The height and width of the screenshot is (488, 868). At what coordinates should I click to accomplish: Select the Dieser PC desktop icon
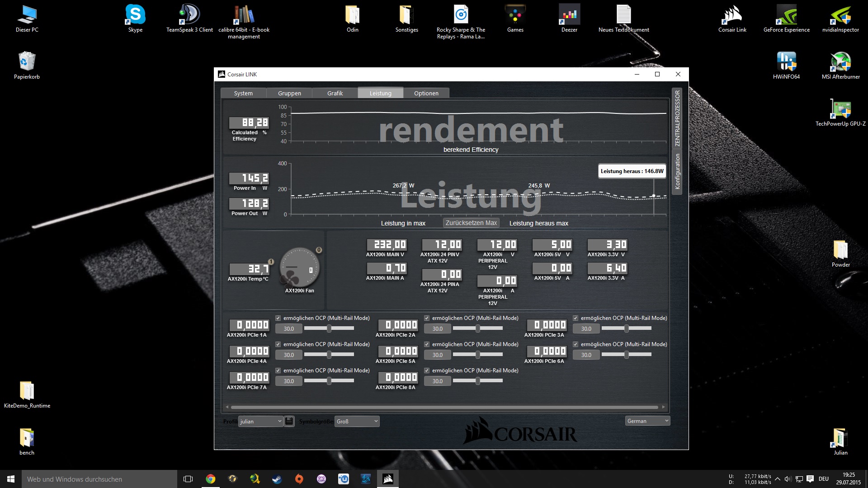pyautogui.click(x=27, y=19)
